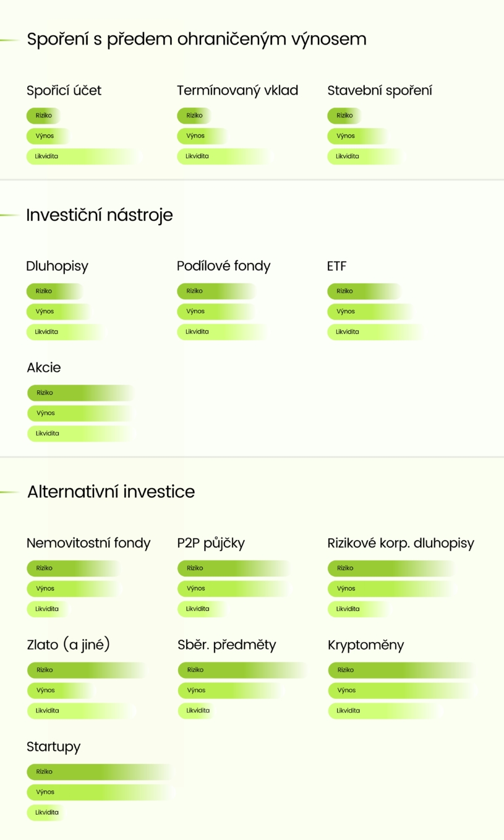This screenshot has height=840, width=504.
Task: Click the Akcie title
Action: coord(44,367)
